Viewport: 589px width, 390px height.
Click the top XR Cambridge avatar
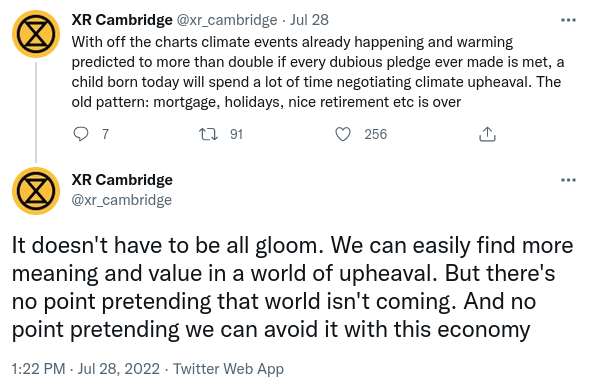[36, 34]
